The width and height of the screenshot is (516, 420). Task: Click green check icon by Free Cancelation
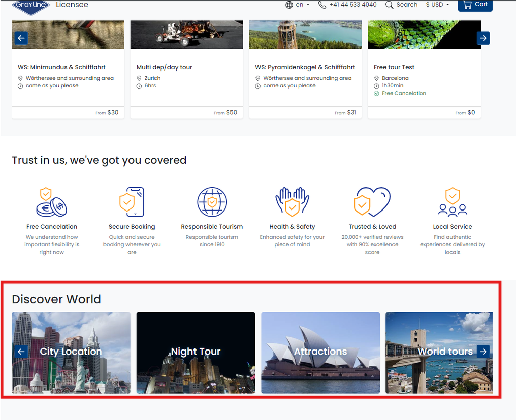pos(376,93)
